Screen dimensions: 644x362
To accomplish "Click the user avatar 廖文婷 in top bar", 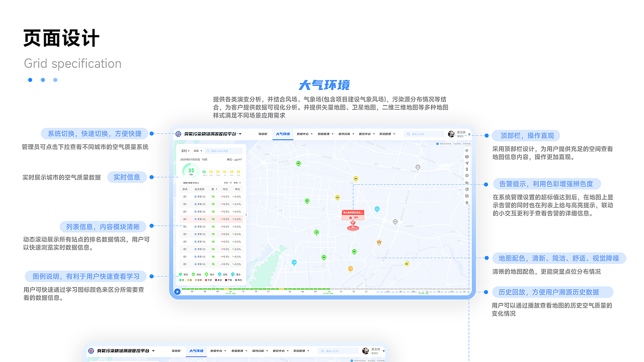I will 451,134.
